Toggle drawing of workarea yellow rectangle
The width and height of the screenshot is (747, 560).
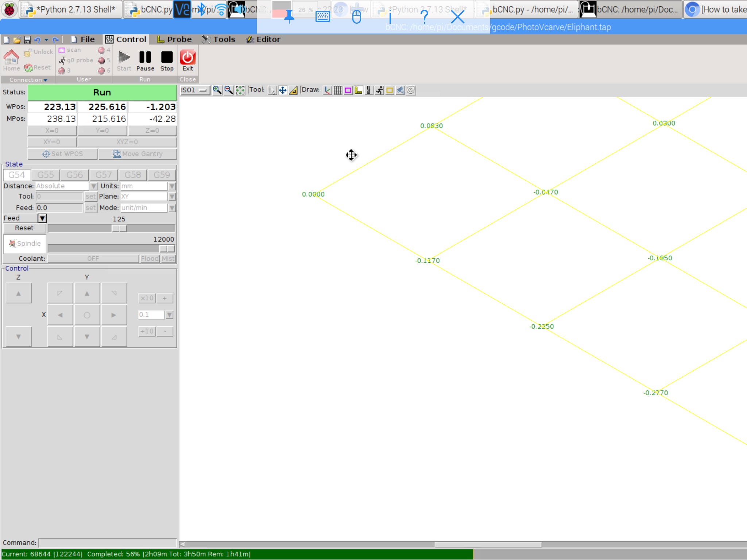click(x=390, y=90)
